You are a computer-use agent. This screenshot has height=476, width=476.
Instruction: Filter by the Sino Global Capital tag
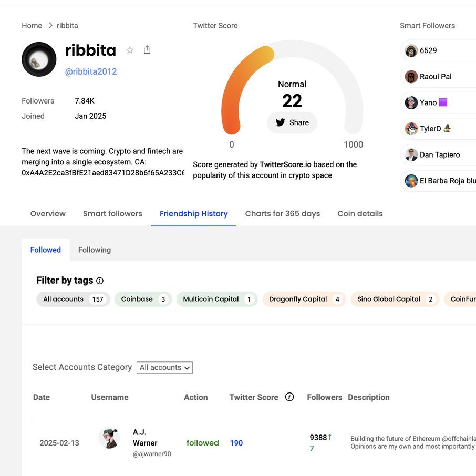click(x=395, y=299)
